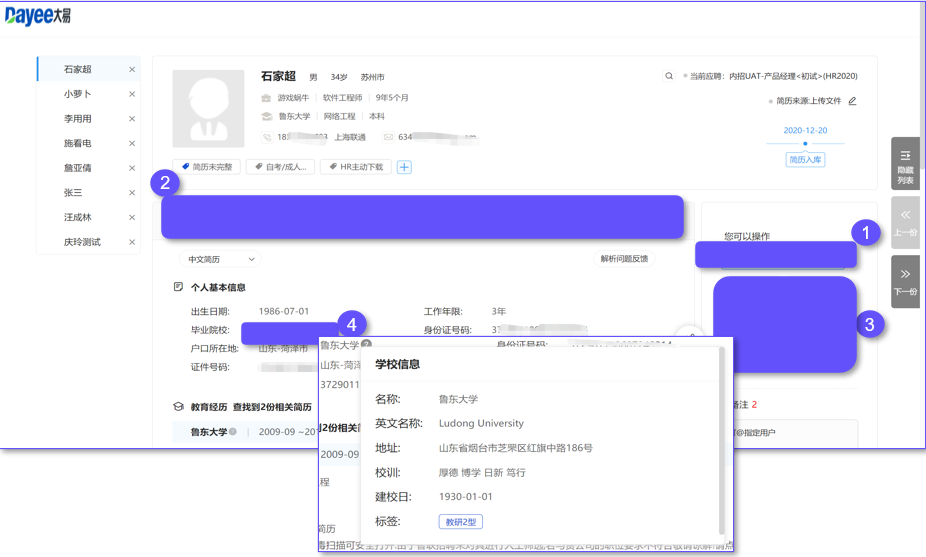Close the 张三 candidate tab

click(x=132, y=193)
